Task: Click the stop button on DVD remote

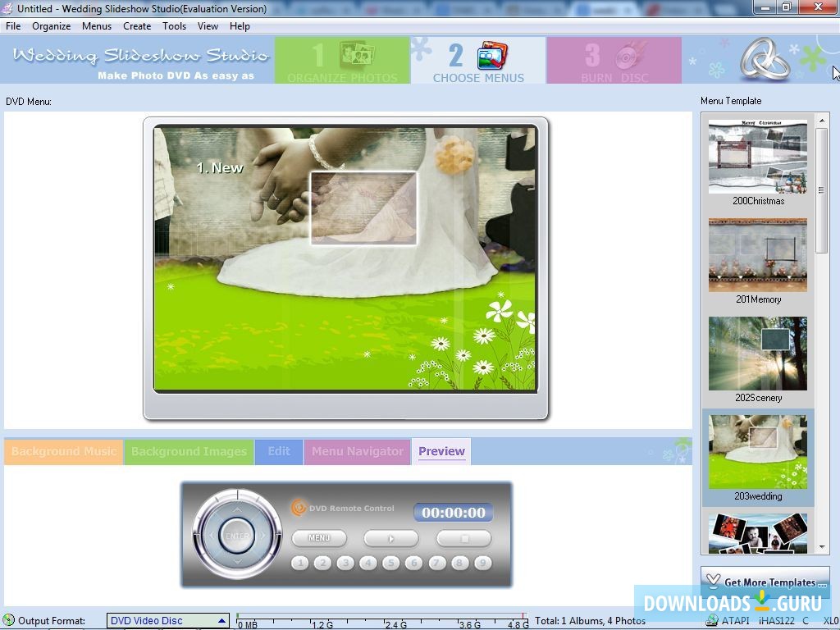Action: click(464, 538)
